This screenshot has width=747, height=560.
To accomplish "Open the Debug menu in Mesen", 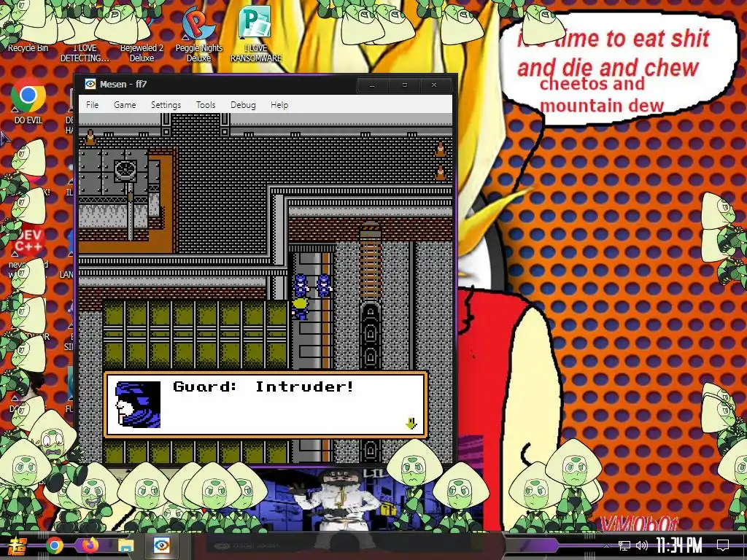I will [243, 105].
